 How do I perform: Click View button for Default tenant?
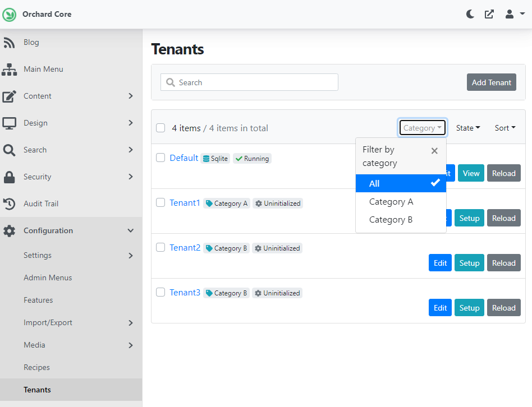471,173
